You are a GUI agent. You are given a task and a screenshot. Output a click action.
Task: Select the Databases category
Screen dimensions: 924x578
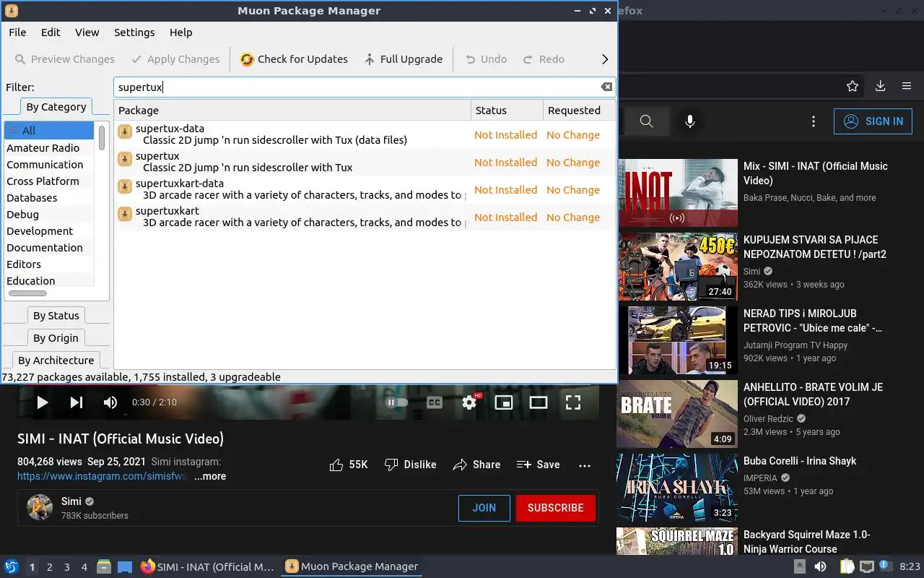tap(49, 198)
